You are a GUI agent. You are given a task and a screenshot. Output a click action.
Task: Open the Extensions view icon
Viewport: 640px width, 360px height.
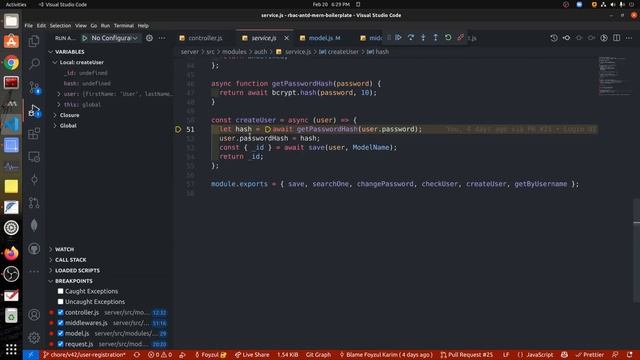click(34, 133)
